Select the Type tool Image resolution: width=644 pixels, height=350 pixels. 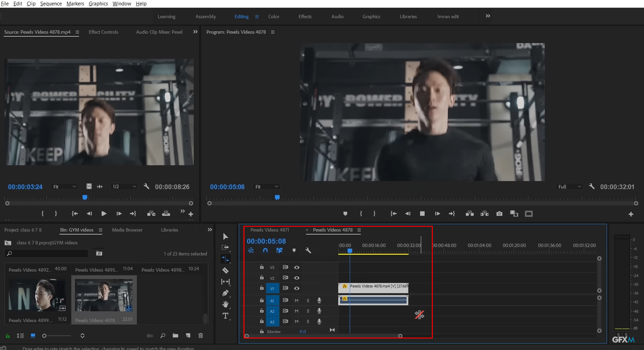click(225, 316)
